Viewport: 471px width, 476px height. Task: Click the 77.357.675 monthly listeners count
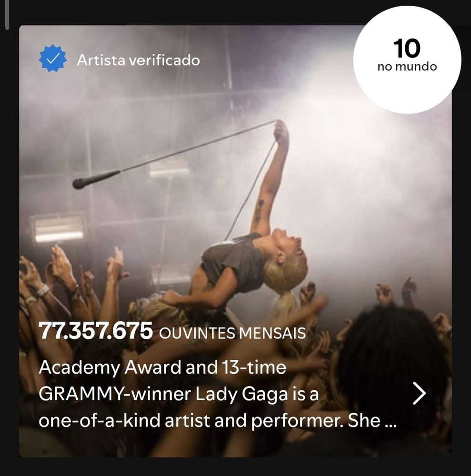(x=95, y=331)
